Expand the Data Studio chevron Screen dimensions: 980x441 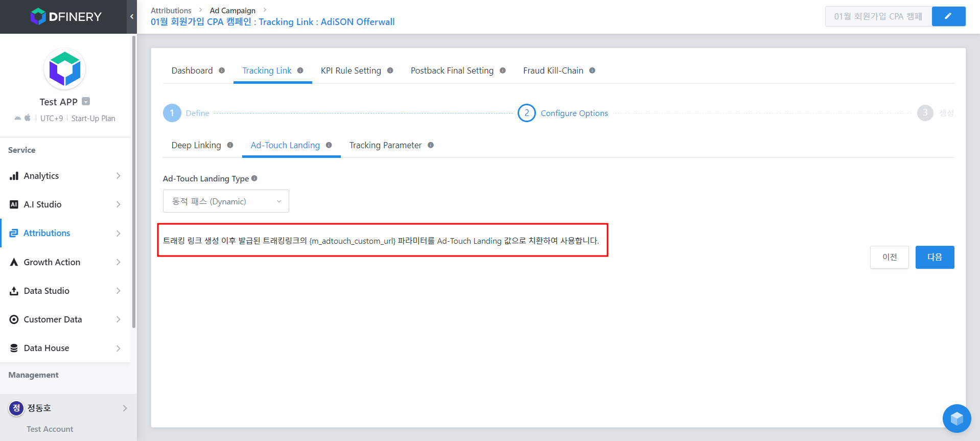click(118, 291)
